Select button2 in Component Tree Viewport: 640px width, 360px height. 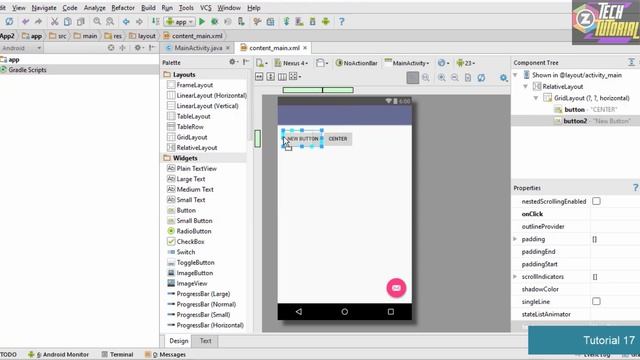[575, 121]
